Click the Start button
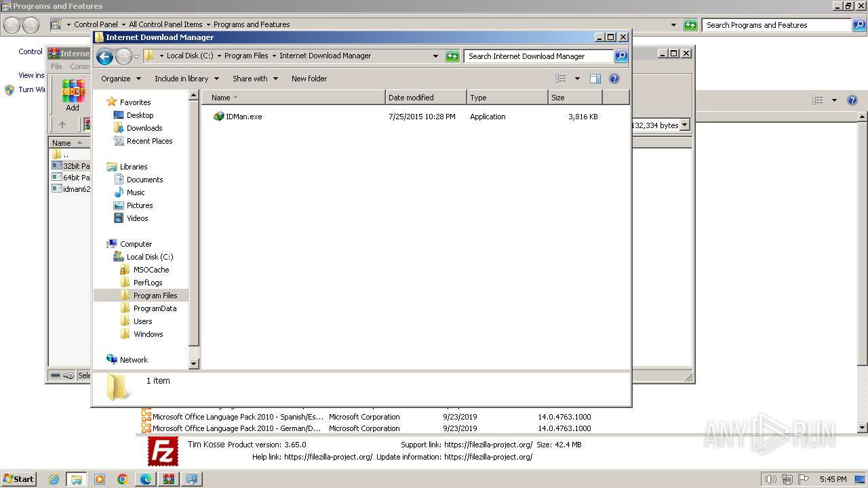This screenshot has height=488, width=868. (x=18, y=479)
